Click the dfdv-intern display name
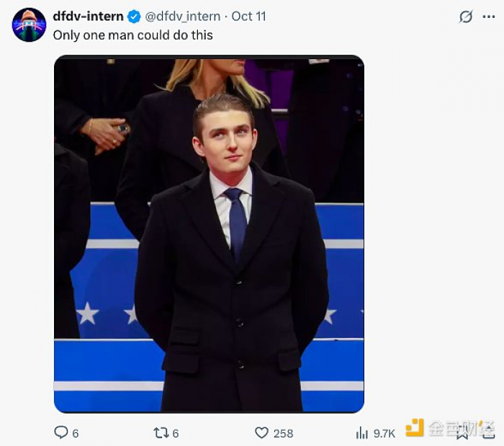Image resolution: width=504 pixels, height=446 pixels. tap(88, 17)
